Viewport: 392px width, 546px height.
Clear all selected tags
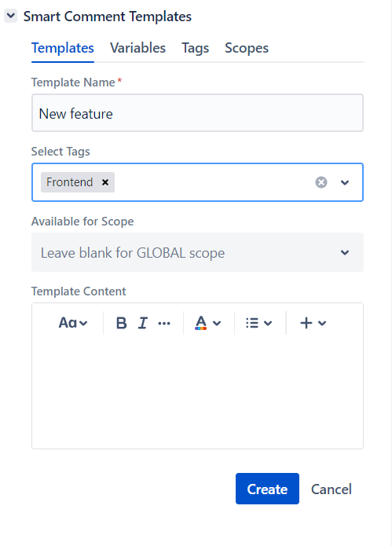(321, 182)
